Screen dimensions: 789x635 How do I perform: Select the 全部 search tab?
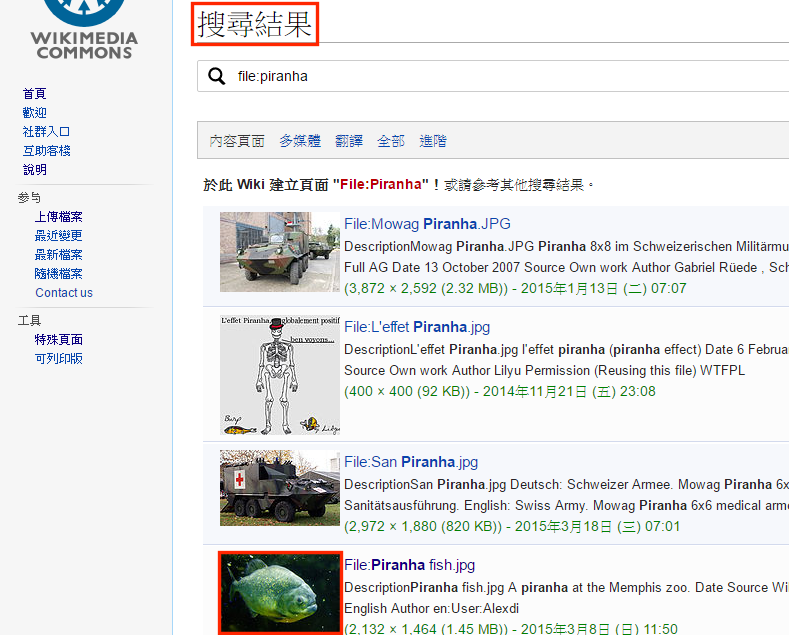[391, 141]
